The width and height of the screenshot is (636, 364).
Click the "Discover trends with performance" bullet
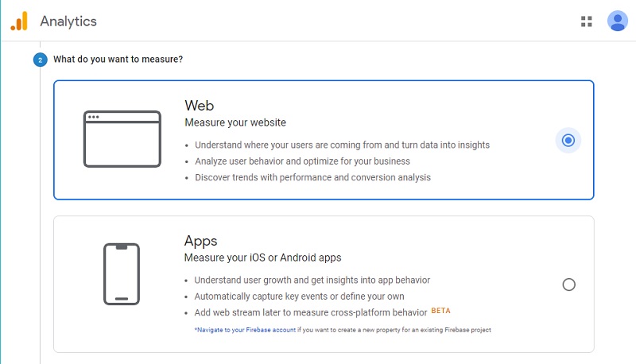pos(312,177)
